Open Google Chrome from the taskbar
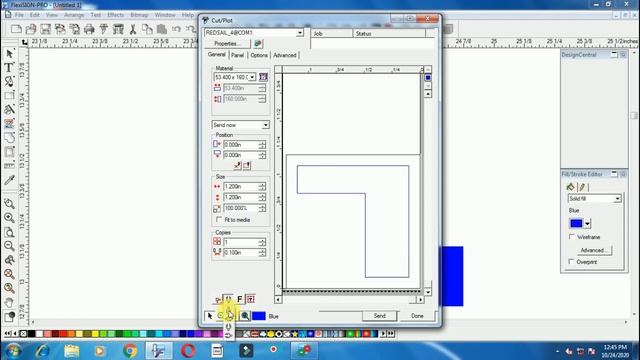This screenshot has height=360, width=640. tap(130, 351)
